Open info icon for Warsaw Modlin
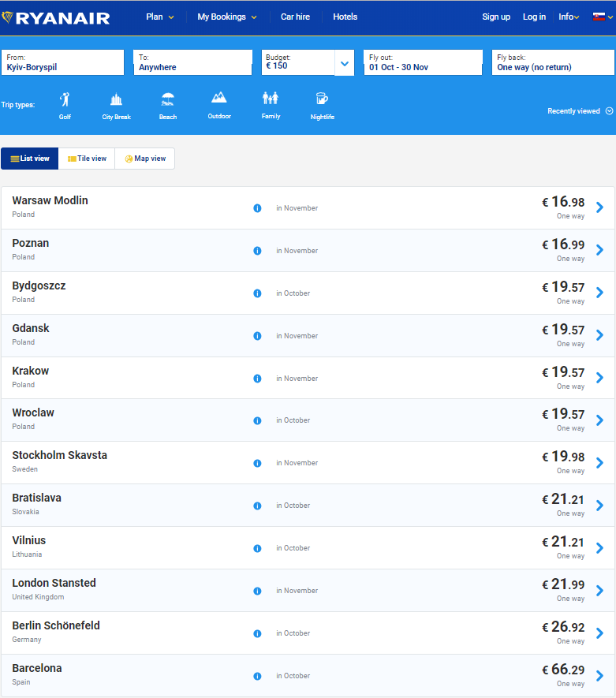 coord(257,208)
